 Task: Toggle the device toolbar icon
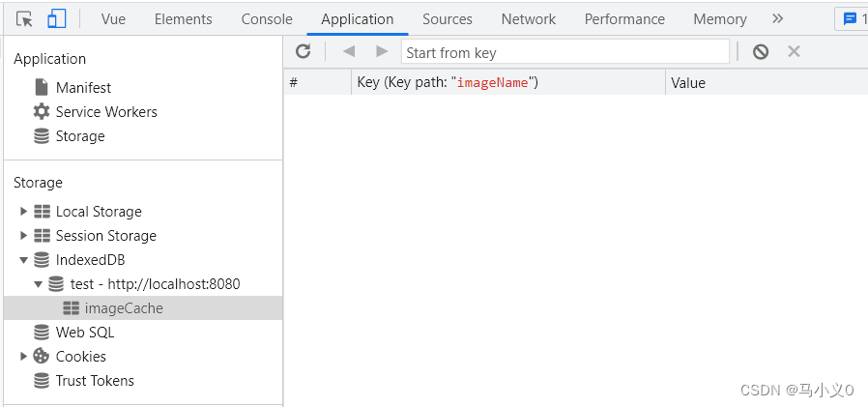pos(56,18)
